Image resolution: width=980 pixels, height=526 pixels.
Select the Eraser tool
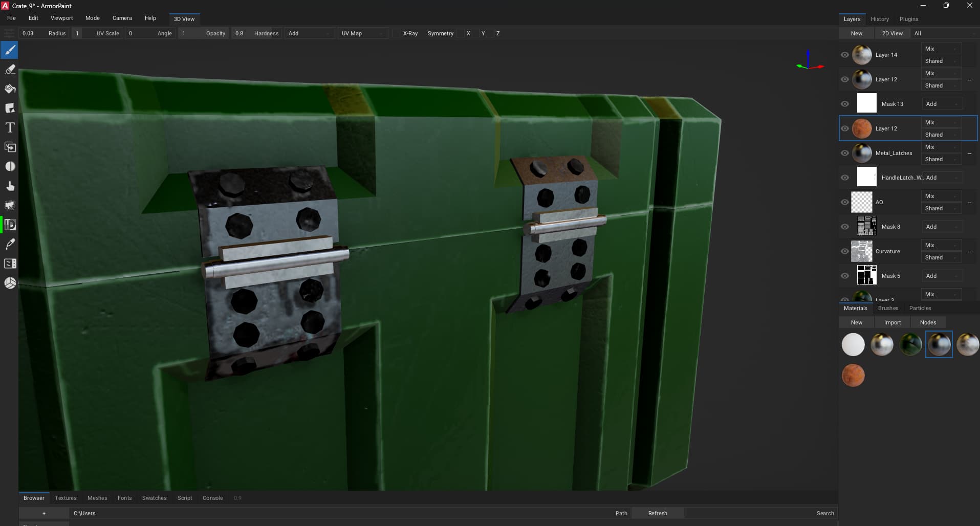pos(10,70)
